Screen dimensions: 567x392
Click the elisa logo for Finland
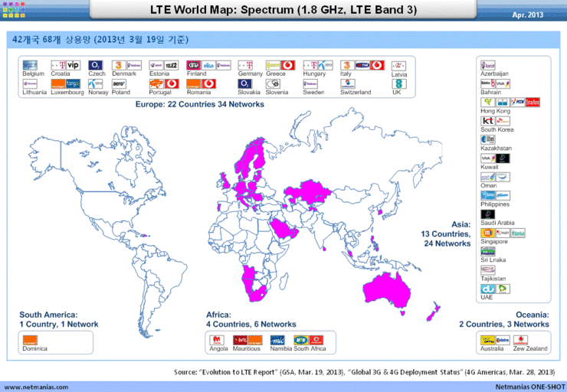208,65
